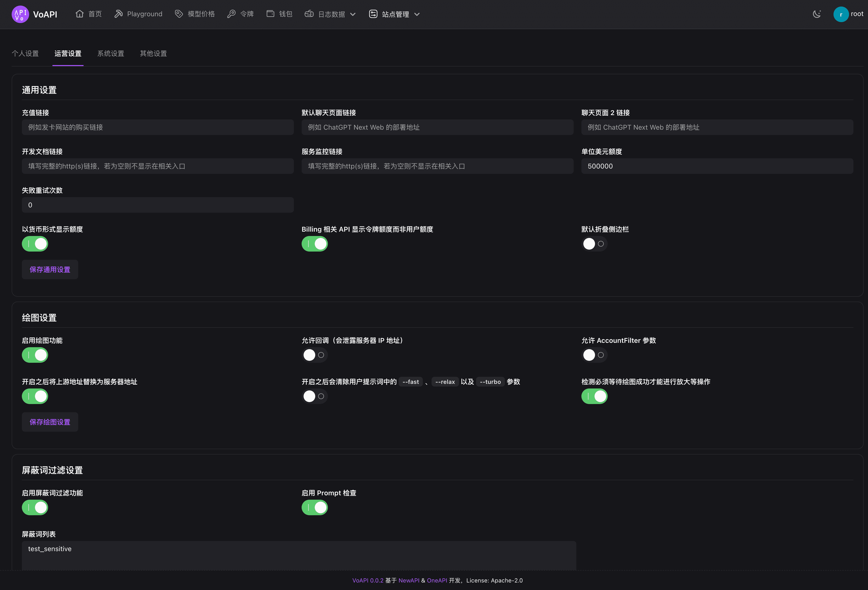Open the 首页 menu item
This screenshot has height=590, width=868.
[88, 14]
